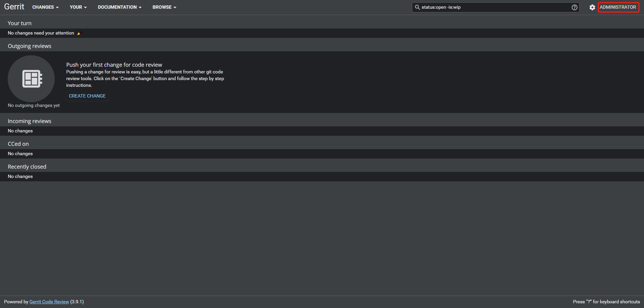Image resolution: width=644 pixels, height=308 pixels.
Task: Click the magnifier icon in search bar
Action: click(417, 7)
